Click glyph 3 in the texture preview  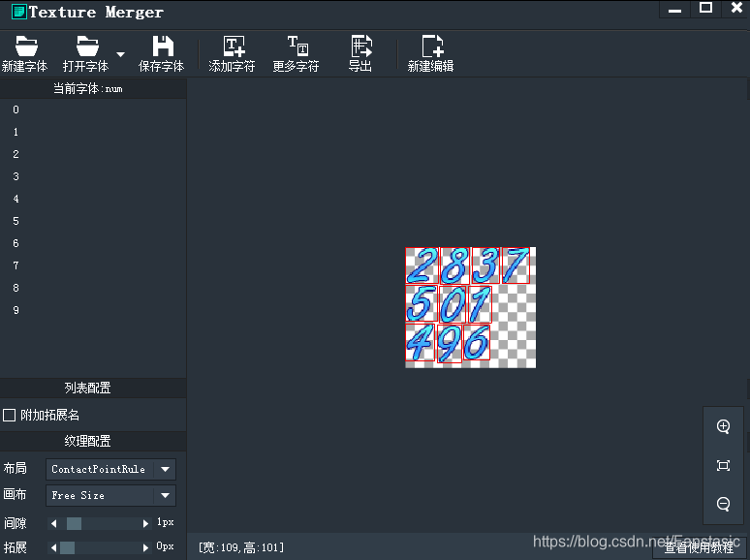[486, 265]
